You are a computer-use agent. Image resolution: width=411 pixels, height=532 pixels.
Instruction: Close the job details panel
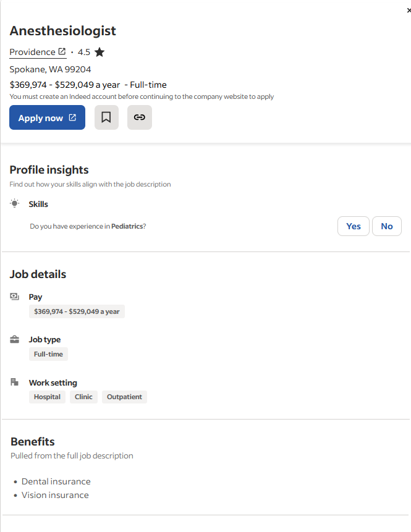click(x=409, y=11)
